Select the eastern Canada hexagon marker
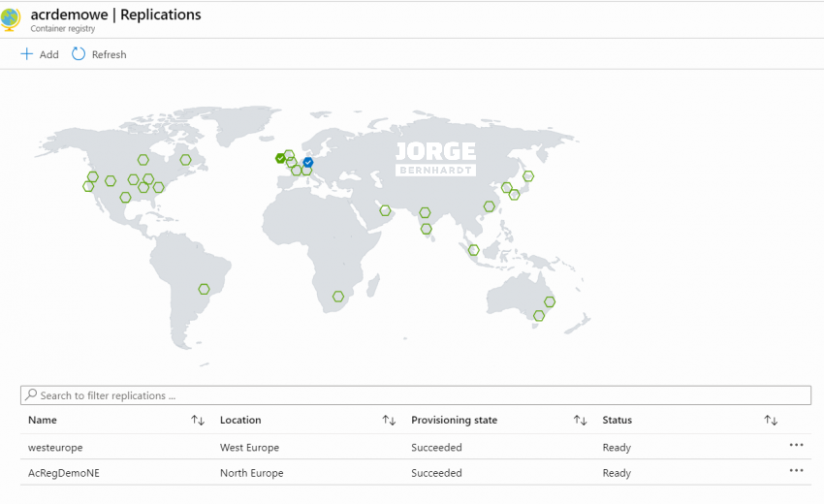 [185, 160]
